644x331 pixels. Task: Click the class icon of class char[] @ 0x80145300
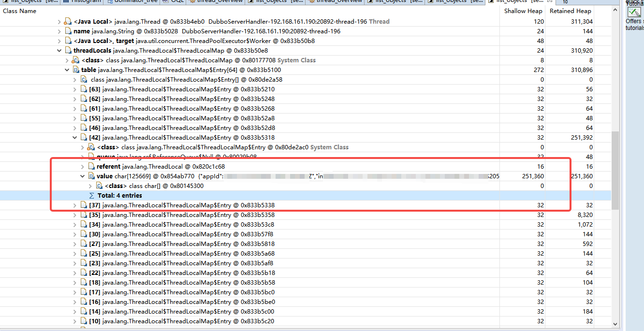click(99, 186)
